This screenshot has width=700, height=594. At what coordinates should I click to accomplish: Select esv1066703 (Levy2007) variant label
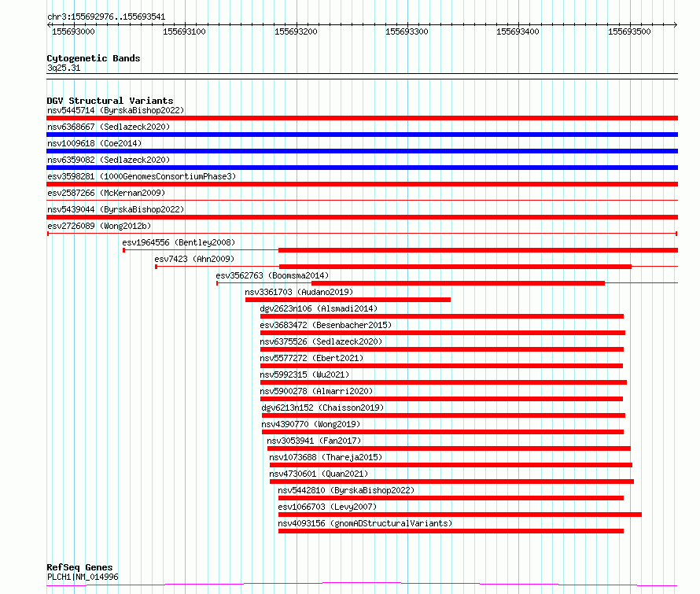[327, 507]
